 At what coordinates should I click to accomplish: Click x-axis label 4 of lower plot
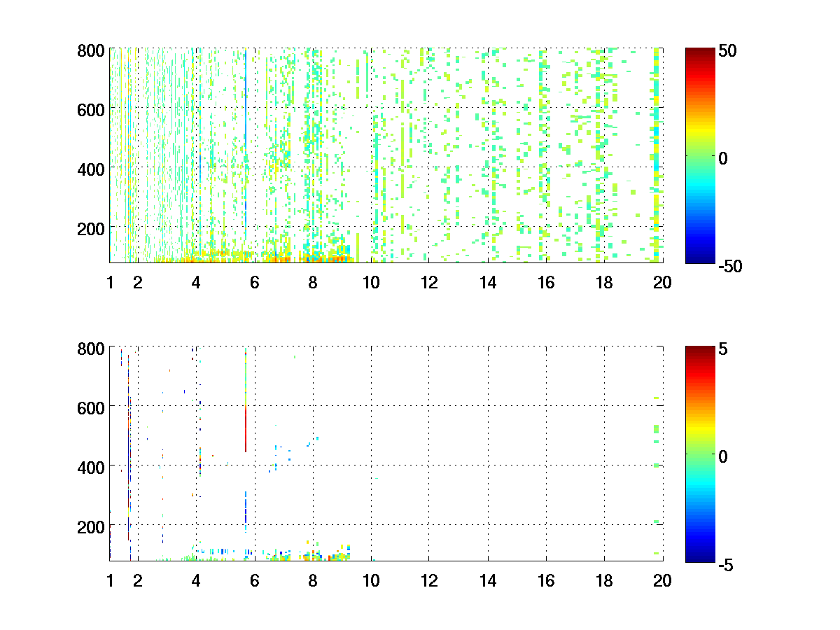point(196,580)
